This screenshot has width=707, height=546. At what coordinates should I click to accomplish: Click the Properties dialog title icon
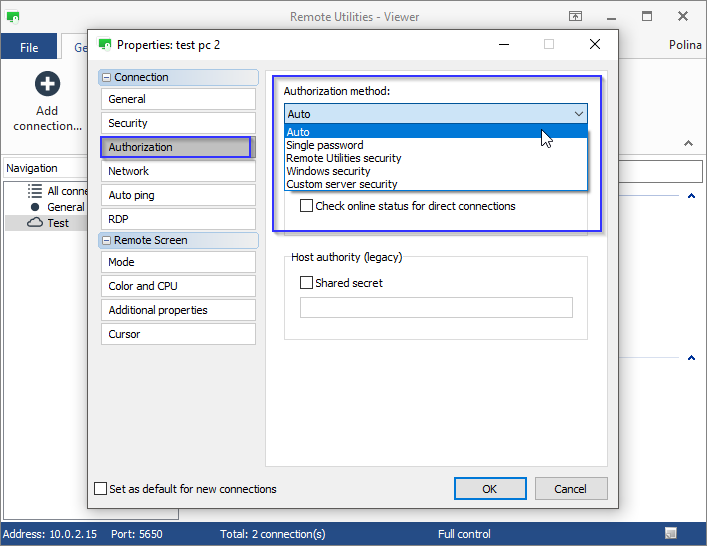point(104,44)
